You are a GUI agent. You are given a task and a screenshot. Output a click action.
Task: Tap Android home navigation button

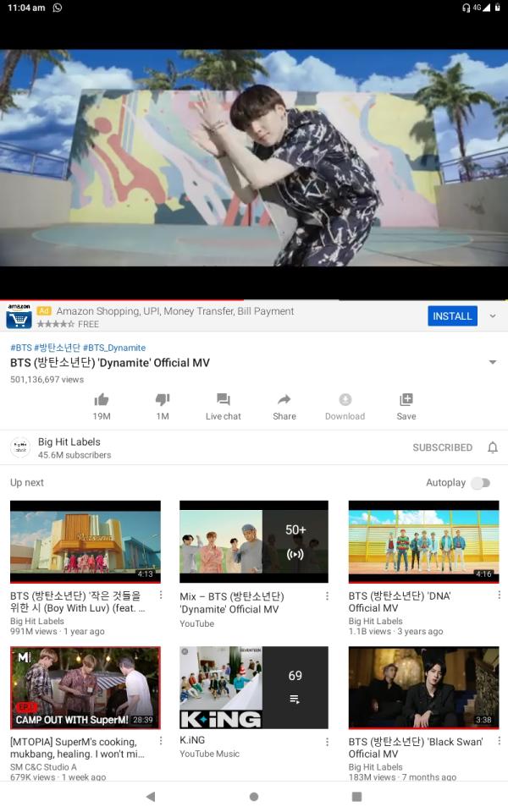pos(254,797)
